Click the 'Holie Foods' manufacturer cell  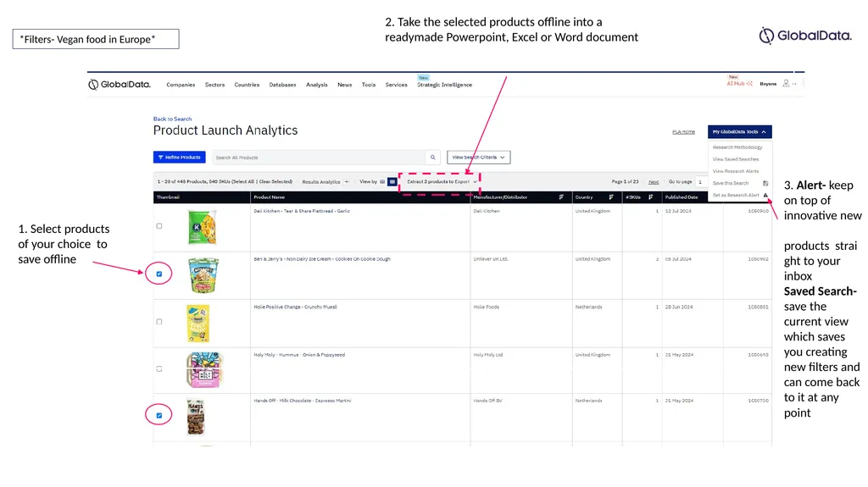click(x=486, y=307)
